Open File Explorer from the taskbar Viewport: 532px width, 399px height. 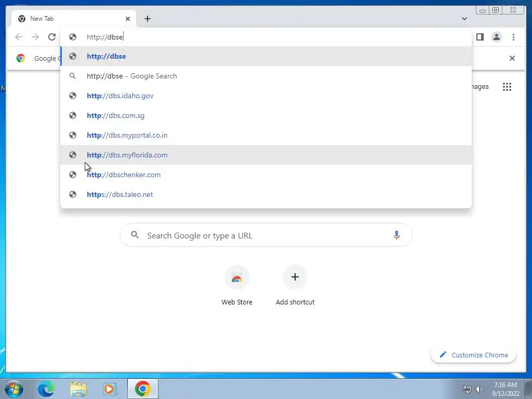(78, 389)
